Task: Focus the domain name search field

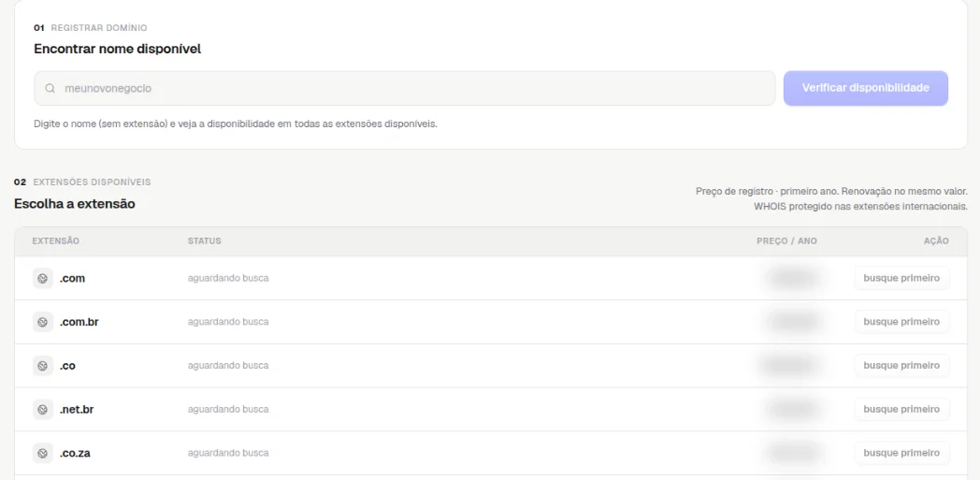Action: pos(404,88)
